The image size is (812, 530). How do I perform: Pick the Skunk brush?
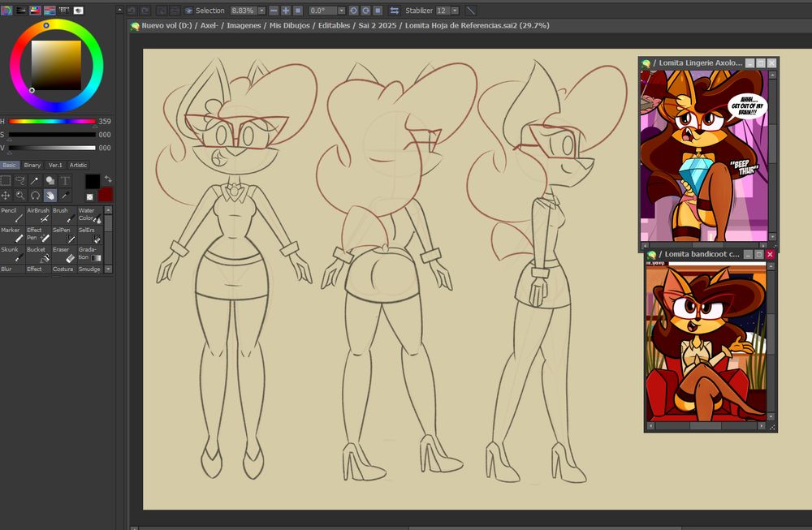pyautogui.click(x=12, y=254)
